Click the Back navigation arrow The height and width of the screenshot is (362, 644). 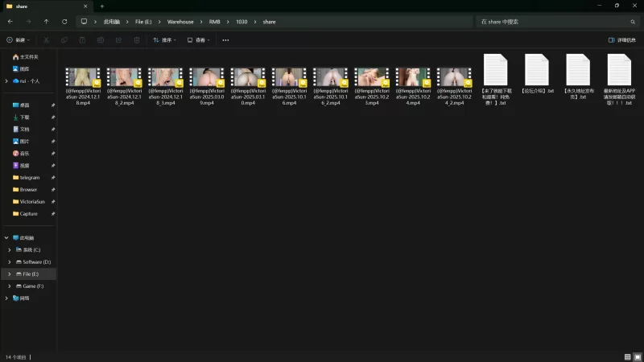10,22
